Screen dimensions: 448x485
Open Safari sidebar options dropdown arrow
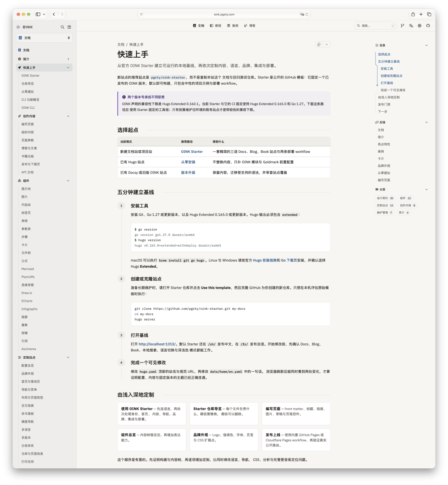tap(44, 14)
